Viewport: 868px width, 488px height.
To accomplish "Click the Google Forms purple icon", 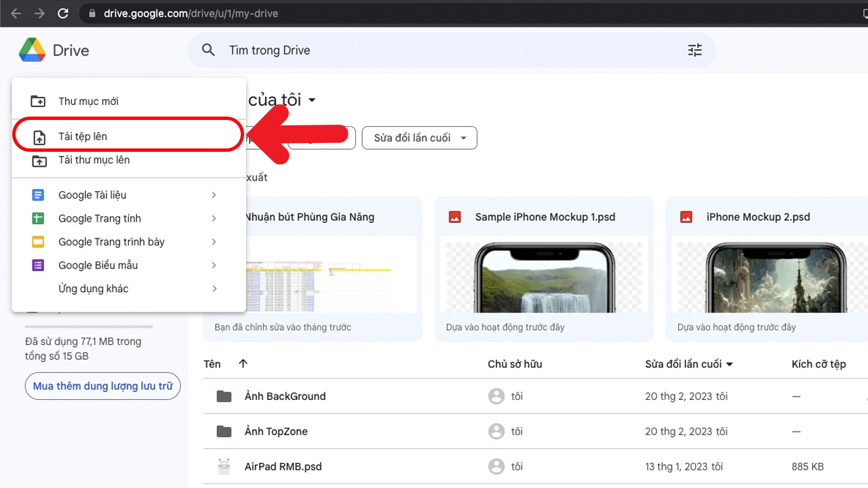I will [x=38, y=265].
